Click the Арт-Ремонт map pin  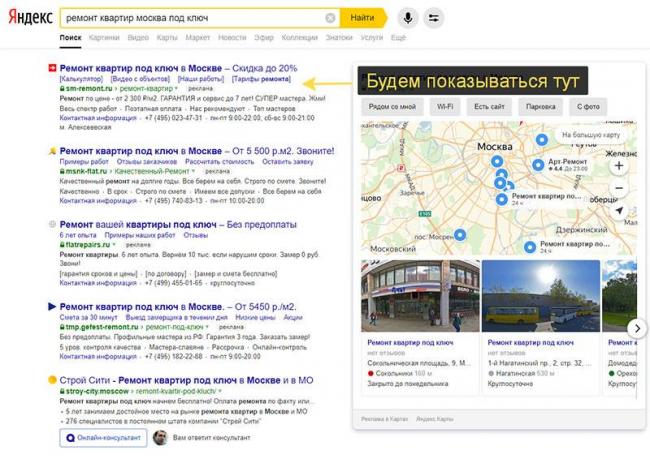538,165
